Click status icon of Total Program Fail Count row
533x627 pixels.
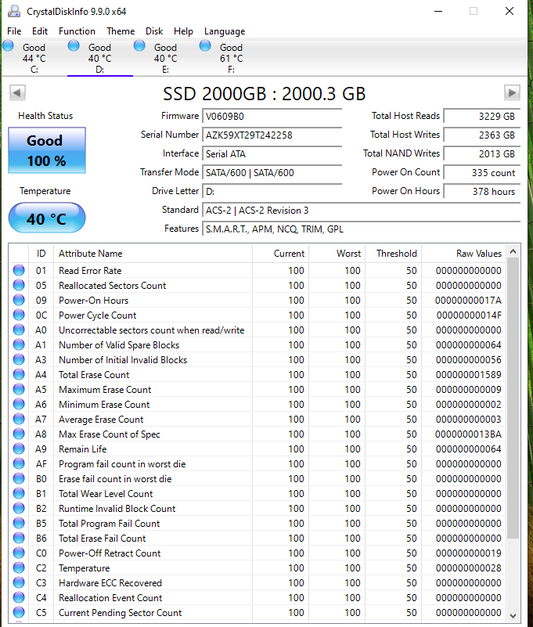pos(19,523)
